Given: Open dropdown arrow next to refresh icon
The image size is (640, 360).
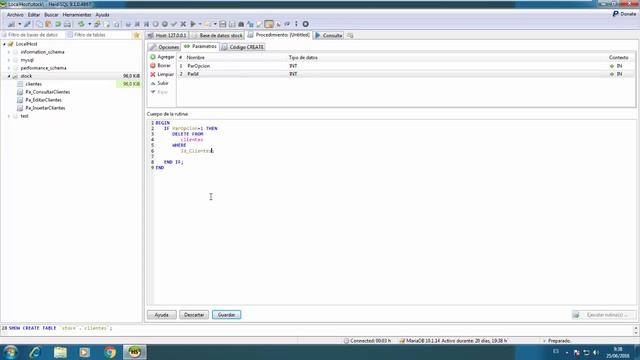Looking at the screenshot, I should [89, 24].
